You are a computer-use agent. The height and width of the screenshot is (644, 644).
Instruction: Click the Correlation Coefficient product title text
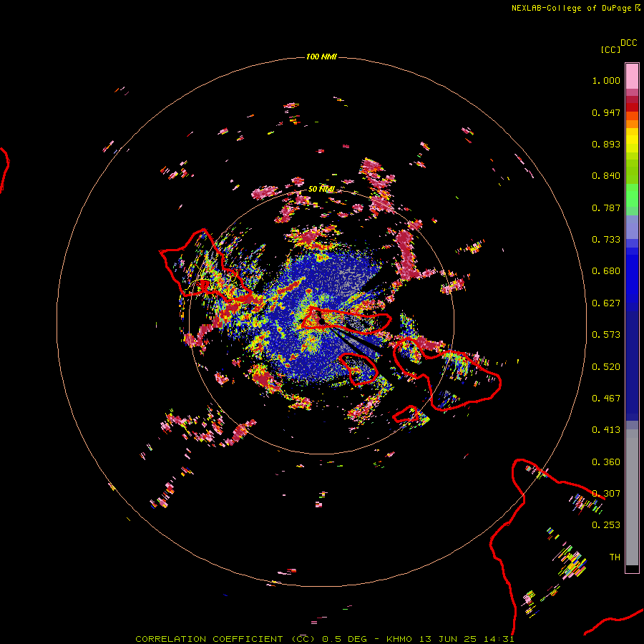pyautogui.click(x=225, y=639)
